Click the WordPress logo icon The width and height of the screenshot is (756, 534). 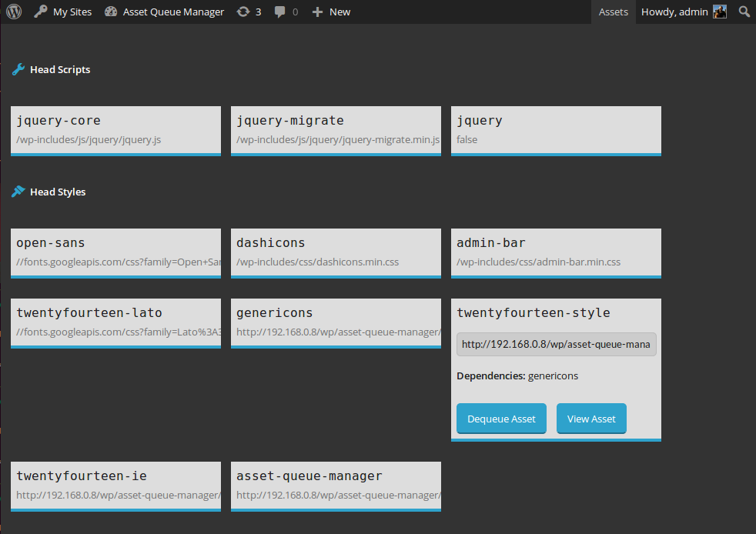click(x=14, y=12)
